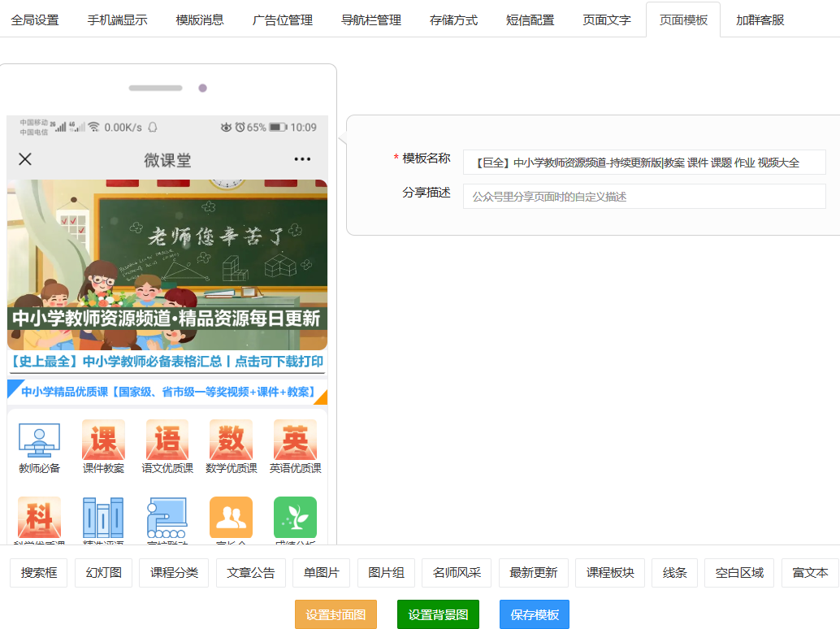Click the close X in phone preview
The height and width of the screenshot is (629, 840).
(25, 159)
